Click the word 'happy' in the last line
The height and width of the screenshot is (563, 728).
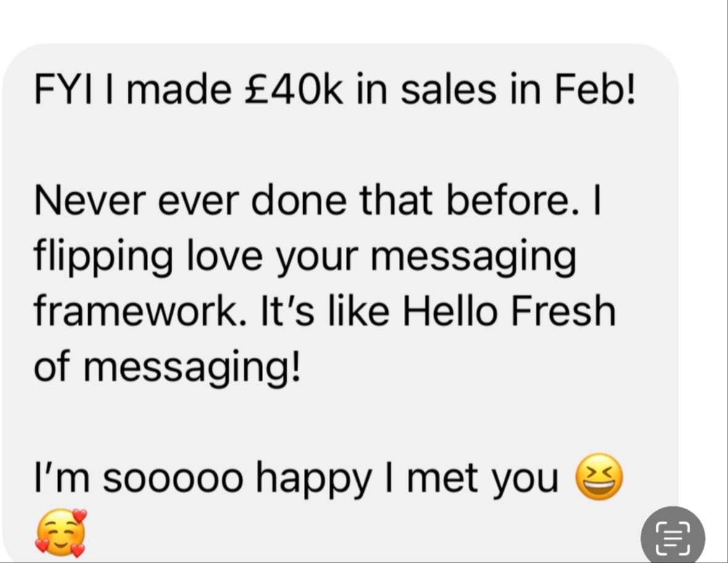pyautogui.click(x=314, y=480)
